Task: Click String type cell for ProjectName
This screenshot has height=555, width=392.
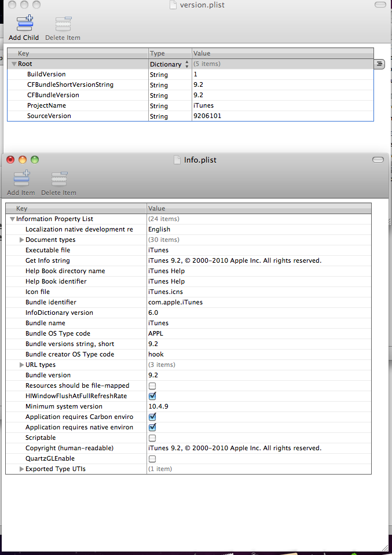Action: (159, 106)
